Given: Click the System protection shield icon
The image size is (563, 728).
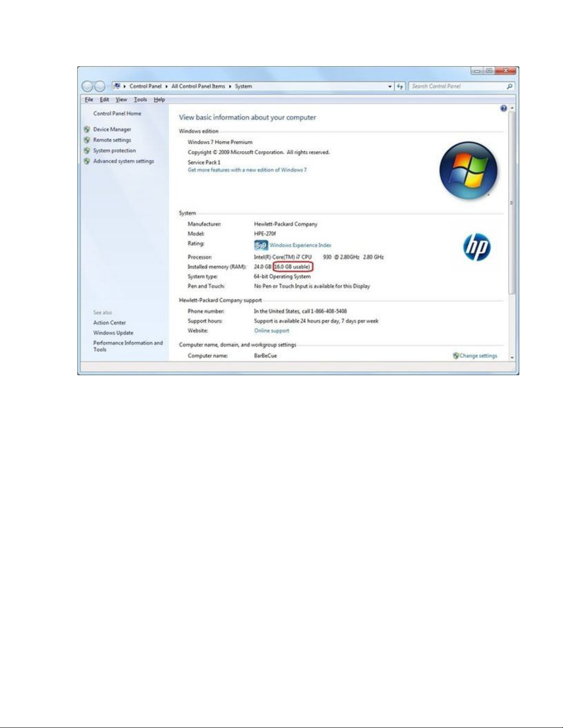Looking at the screenshot, I should [87, 151].
